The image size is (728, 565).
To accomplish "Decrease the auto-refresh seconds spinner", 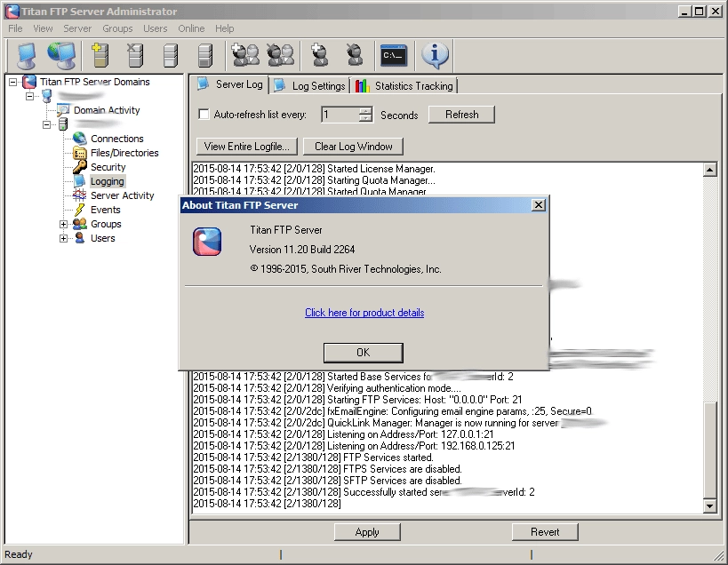I will pos(366,118).
